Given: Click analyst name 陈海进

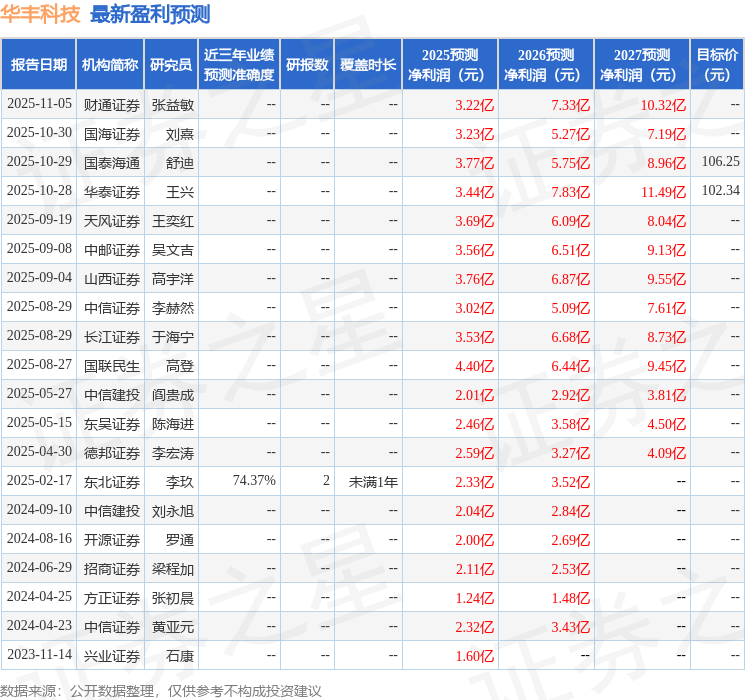Looking at the screenshot, I should (173, 424).
